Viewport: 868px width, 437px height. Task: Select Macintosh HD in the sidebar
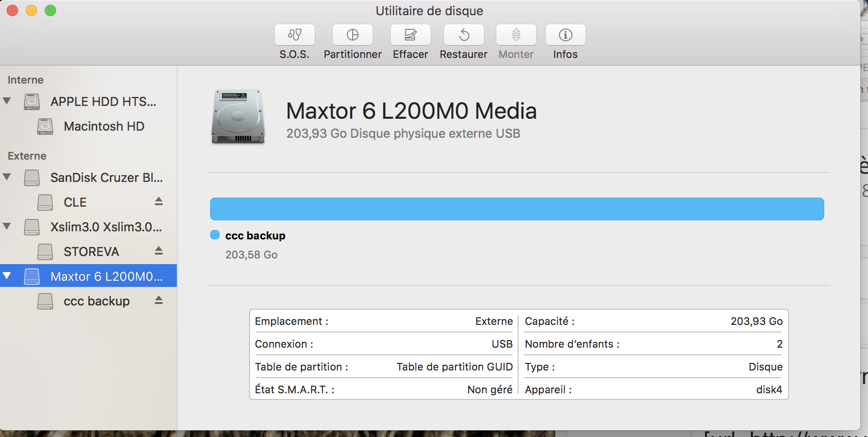[104, 126]
